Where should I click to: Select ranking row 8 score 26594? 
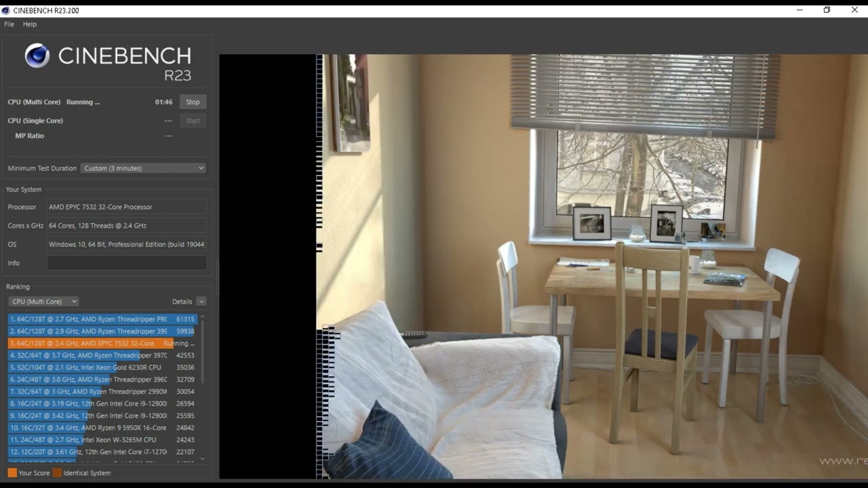click(x=102, y=404)
